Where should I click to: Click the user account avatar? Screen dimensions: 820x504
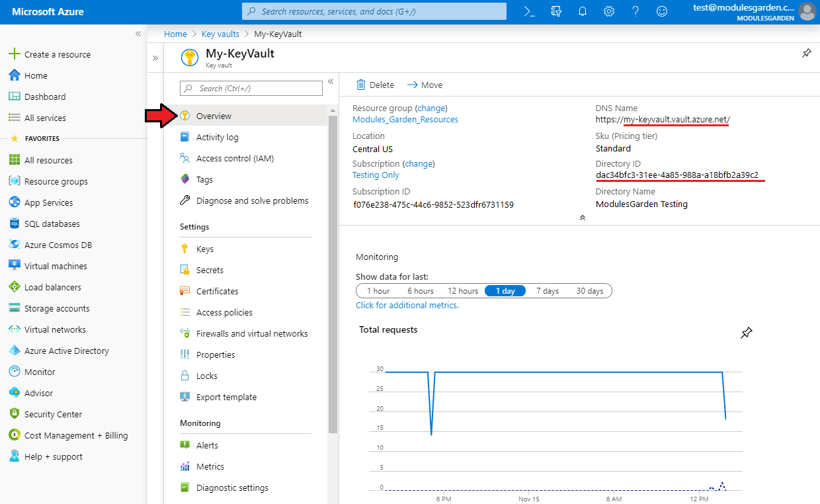[x=807, y=11]
